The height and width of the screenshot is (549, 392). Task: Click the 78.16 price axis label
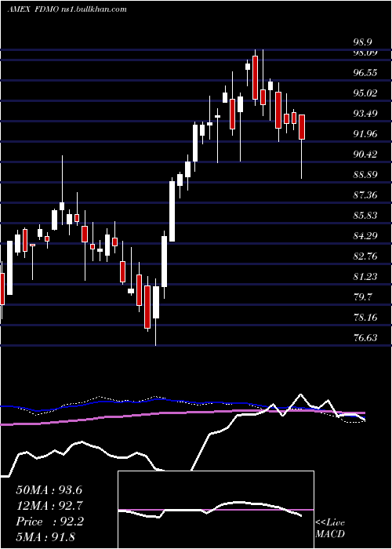[365, 317]
